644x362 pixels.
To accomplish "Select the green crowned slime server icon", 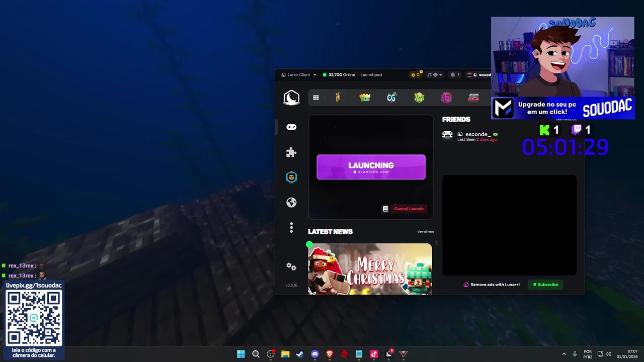I will (365, 98).
